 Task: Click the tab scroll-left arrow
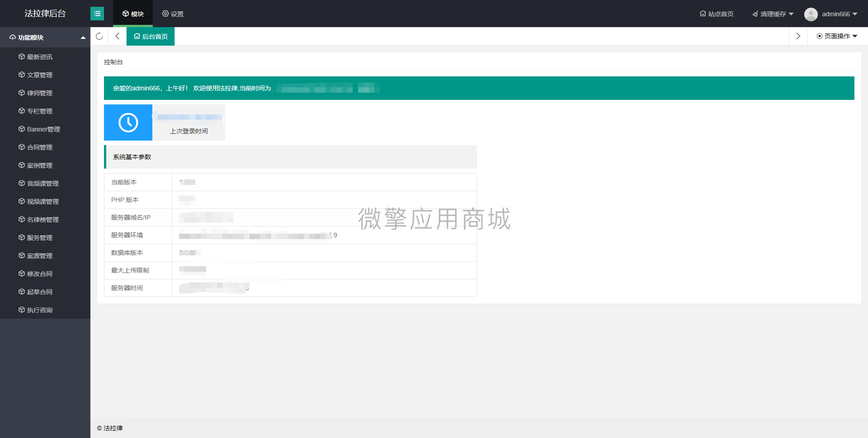pos(118,36)
